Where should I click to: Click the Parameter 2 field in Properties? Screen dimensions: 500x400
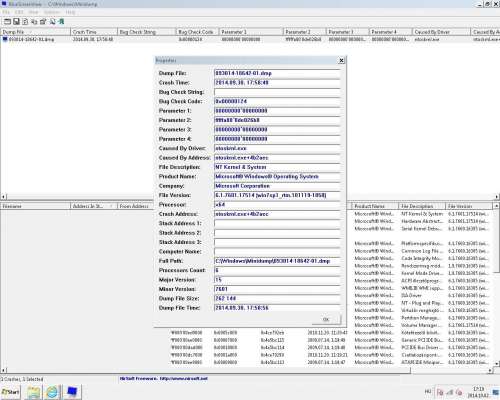[x=277, y=120]
